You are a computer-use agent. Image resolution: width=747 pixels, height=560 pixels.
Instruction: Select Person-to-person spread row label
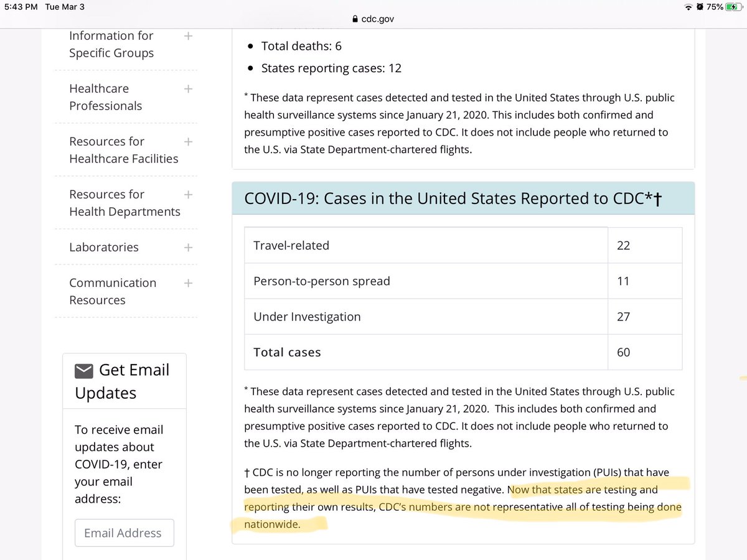point(322,281)
